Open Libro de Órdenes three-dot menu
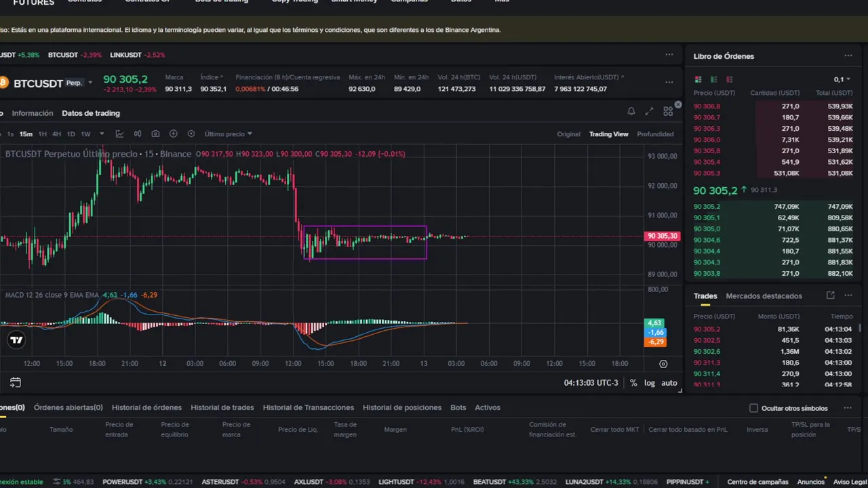Screen dimensions: 868x488 point(848,56)
